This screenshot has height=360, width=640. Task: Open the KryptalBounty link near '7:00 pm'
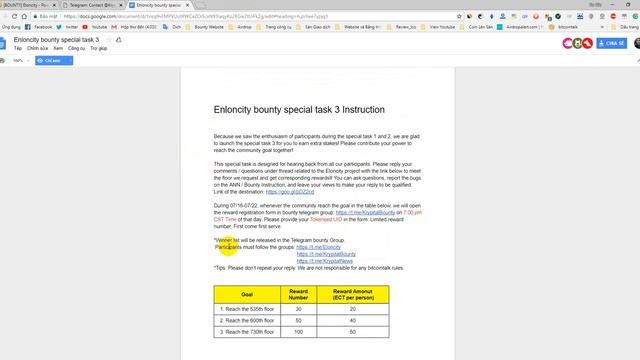click(365, 213)
